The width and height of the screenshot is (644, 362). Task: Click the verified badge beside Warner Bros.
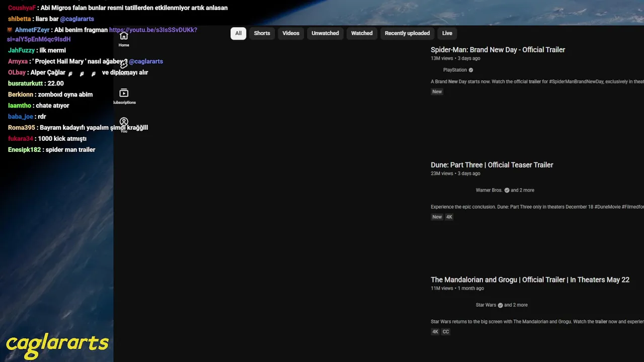507,190
